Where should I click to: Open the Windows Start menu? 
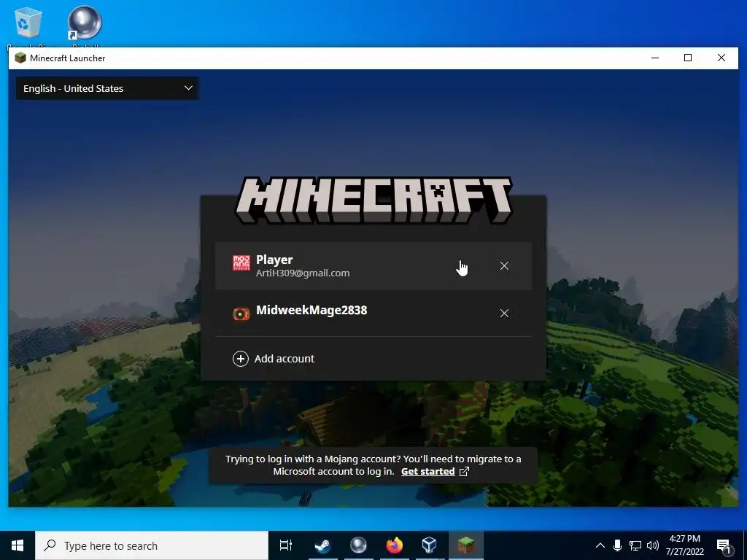[x=18, y=545]
